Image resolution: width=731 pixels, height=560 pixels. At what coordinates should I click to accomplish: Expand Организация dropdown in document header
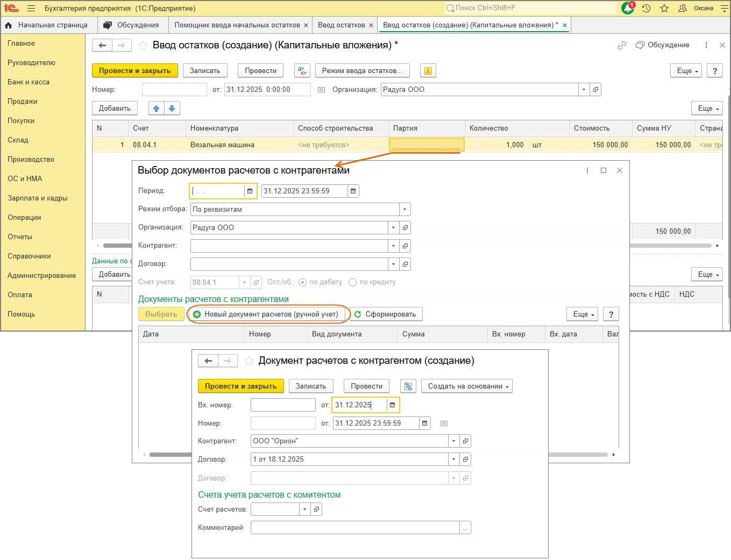[x=584, y=89]
